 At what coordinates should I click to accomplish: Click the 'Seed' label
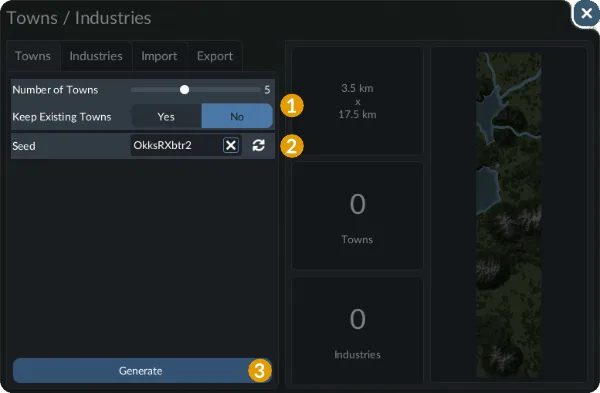pyautogui.click(x=24, y=146)
